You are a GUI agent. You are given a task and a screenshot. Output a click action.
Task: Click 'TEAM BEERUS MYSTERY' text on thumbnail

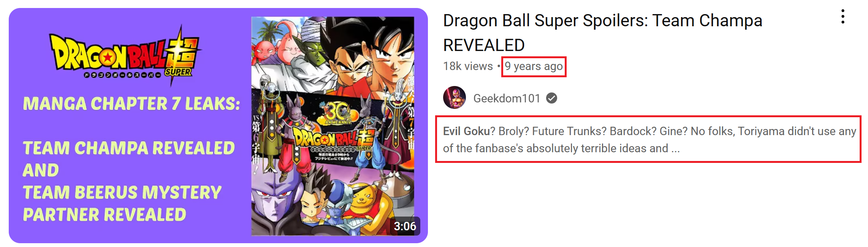(122, 193)
